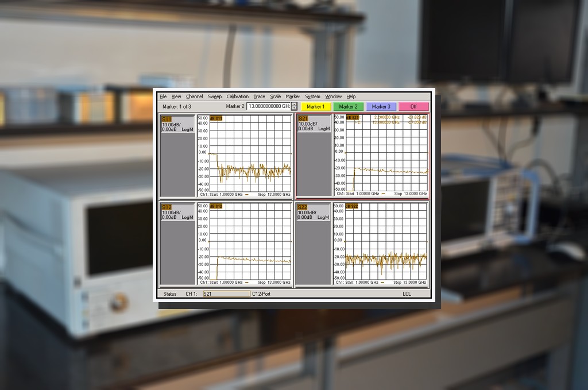Click the 'dB S22' trace title in the plot
This screenshot has height=390, width=588.
[x=352, y=206]
